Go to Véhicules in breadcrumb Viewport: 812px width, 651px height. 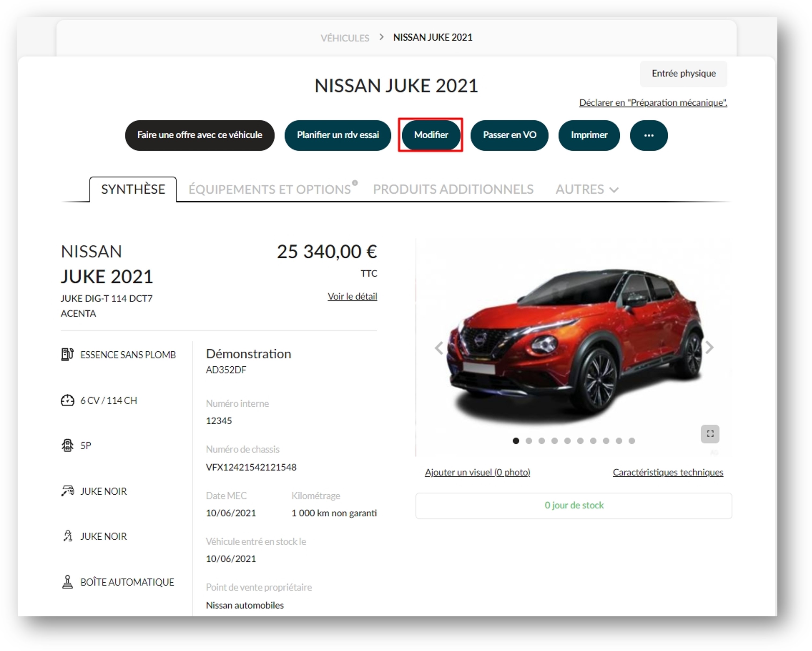click(345, 38)
